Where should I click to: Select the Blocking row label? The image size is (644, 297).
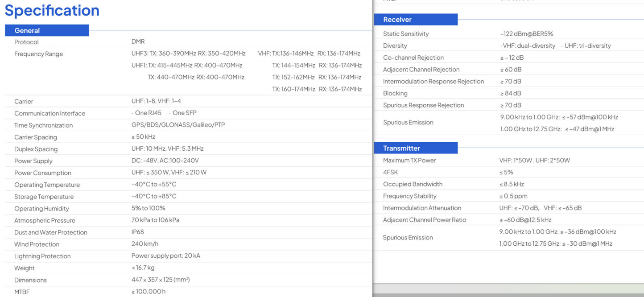pyautogui.click(x=395, y=93)
